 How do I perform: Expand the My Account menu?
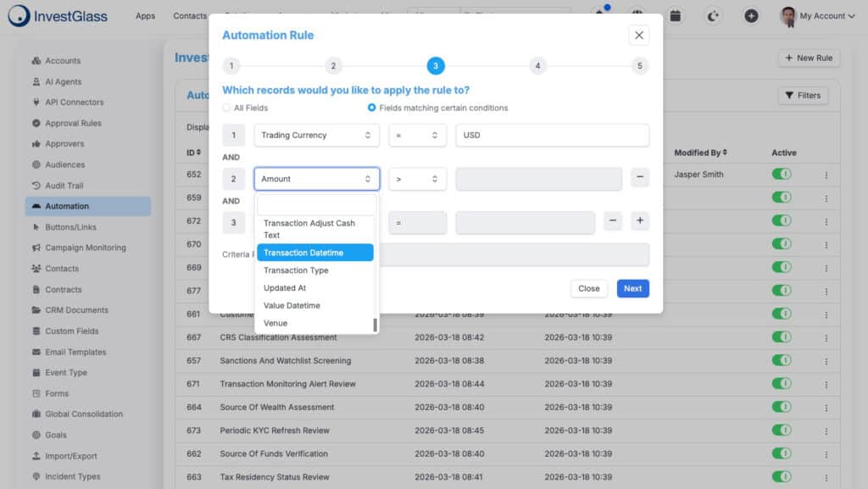tap(818, 16)
